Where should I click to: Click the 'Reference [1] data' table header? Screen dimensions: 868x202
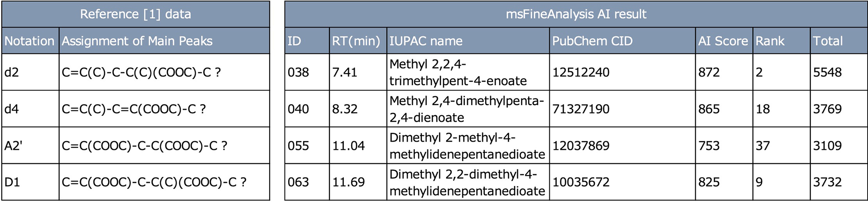pos(135,14)
